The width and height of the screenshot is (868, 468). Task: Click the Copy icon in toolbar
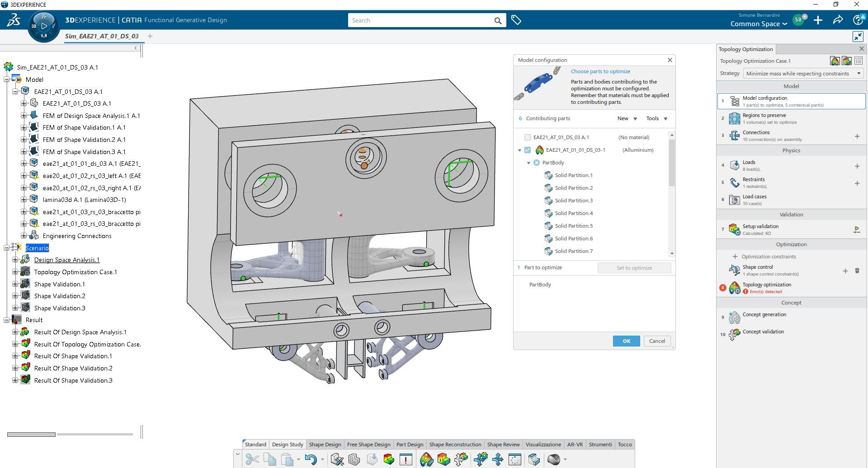(270, 459)
